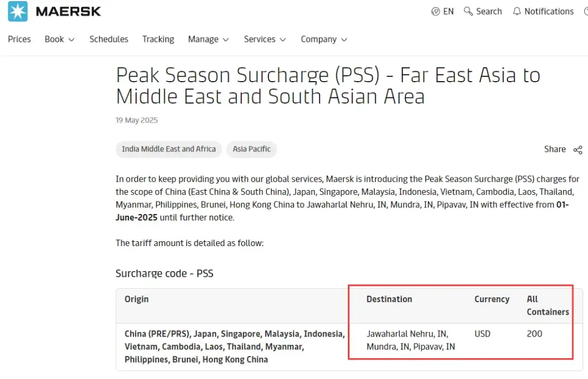Select the Asia Pacific tag

252,149
